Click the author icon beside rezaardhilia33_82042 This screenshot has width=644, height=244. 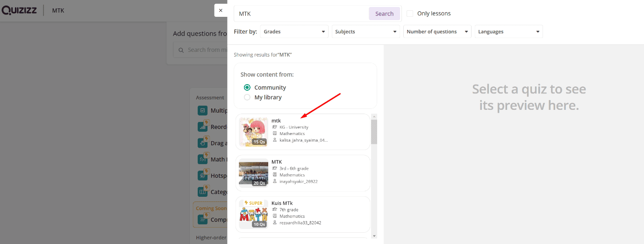275,222
